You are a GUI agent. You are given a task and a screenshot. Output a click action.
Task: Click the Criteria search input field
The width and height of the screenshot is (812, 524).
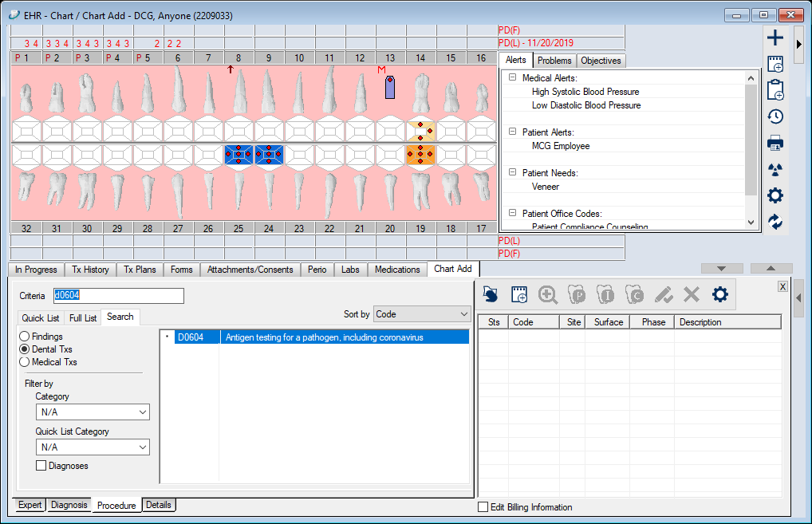click(118, 296)
